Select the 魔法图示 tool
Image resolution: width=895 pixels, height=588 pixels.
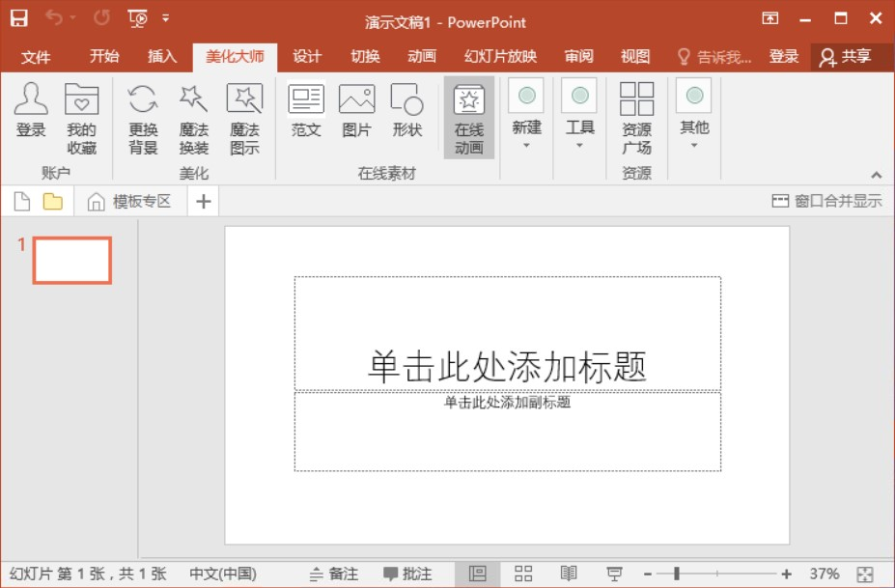pyautogui.click(x=244, y=118)
